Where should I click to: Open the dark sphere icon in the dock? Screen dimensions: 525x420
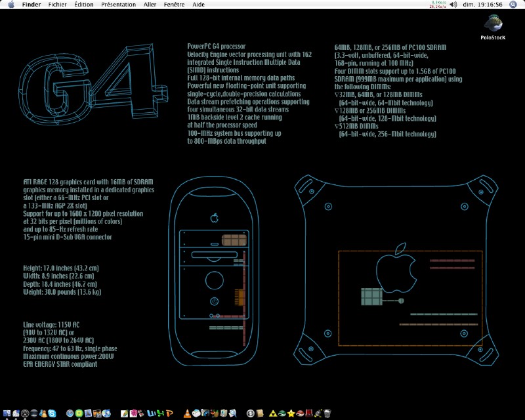pyautogui.click(x=34, y=413)
